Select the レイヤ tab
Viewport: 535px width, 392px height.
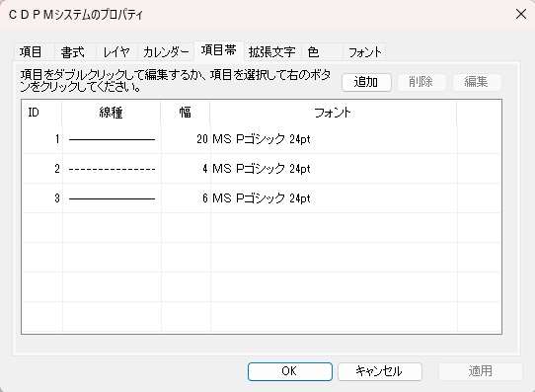point(116,52)
